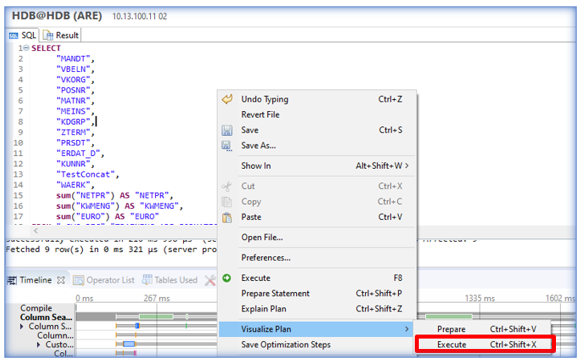Click the "TestConcat" column in SQL
The image size is (584, 364).
point(88,174)
